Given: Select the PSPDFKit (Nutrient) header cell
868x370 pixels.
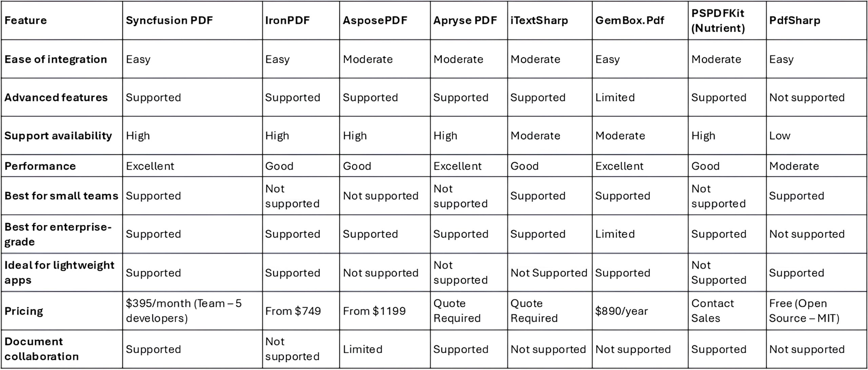Looking at the screenshot, I should pos(718,20).
